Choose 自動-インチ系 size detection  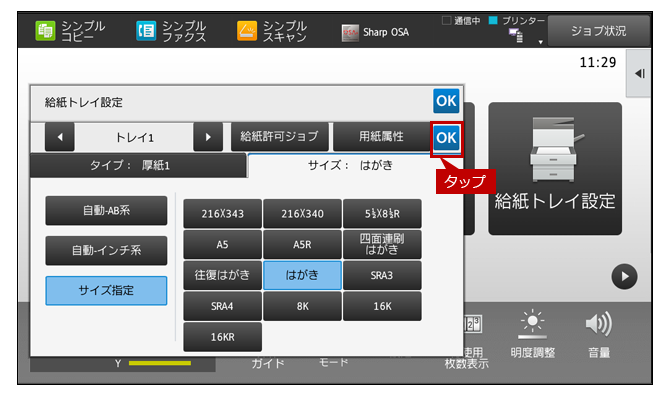coord(106,250)
